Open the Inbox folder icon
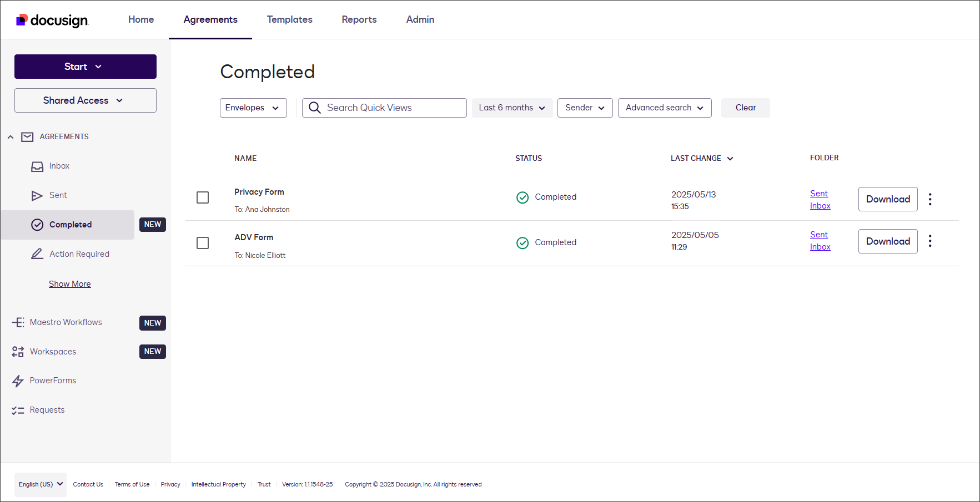 pos(37,166)
